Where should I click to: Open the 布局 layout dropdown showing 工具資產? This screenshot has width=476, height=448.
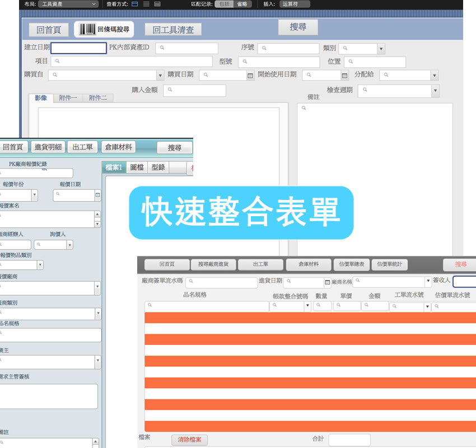(x=67, y=4)
